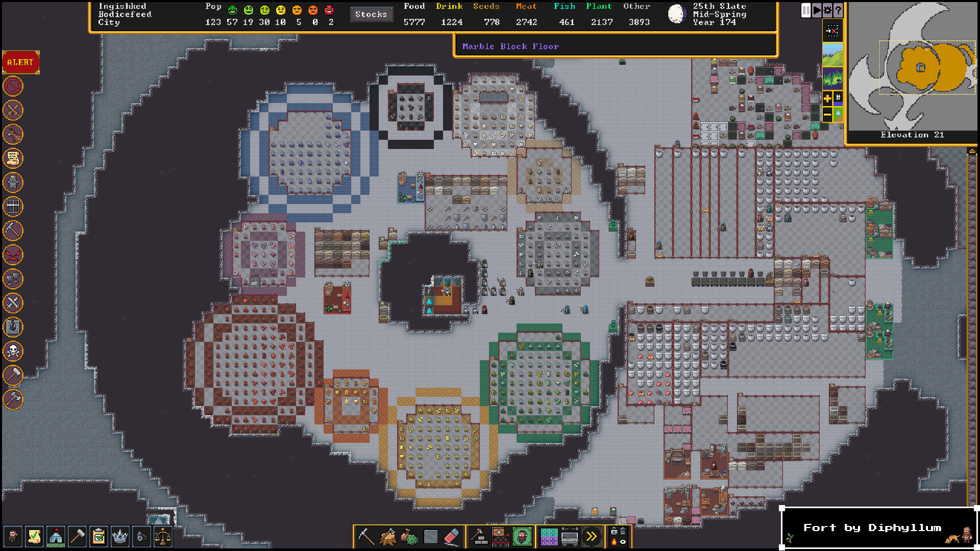The height and width of the screenshot is (551, 980).
Task: Select the skull/death icon in sidebar
Action: coord(13,350)
